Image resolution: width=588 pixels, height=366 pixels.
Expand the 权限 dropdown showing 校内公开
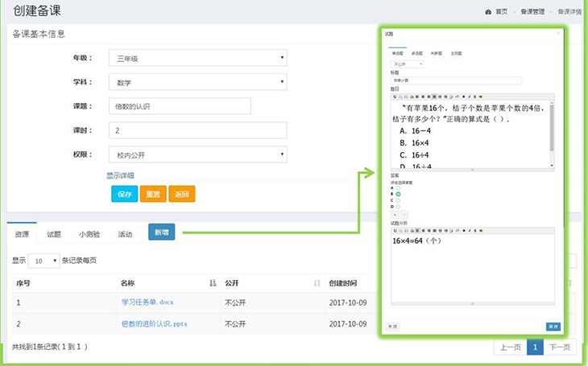[x=197, y=154]
